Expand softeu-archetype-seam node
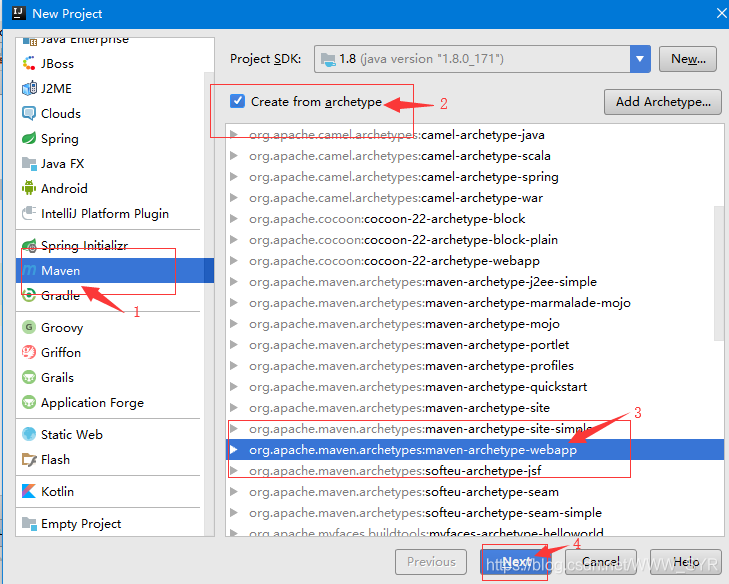Screen dimensions: 729x584 234,492
